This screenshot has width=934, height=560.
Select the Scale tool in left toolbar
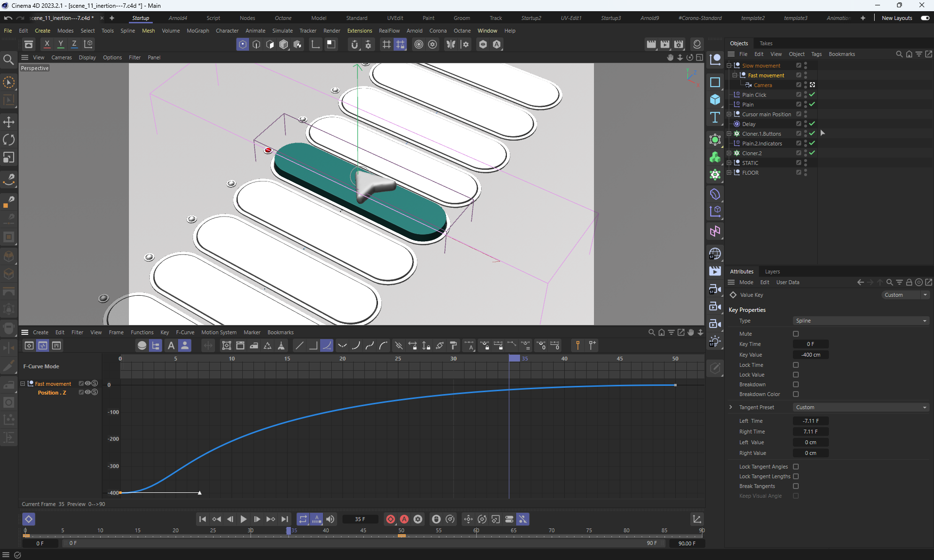[x=9, y=158]
